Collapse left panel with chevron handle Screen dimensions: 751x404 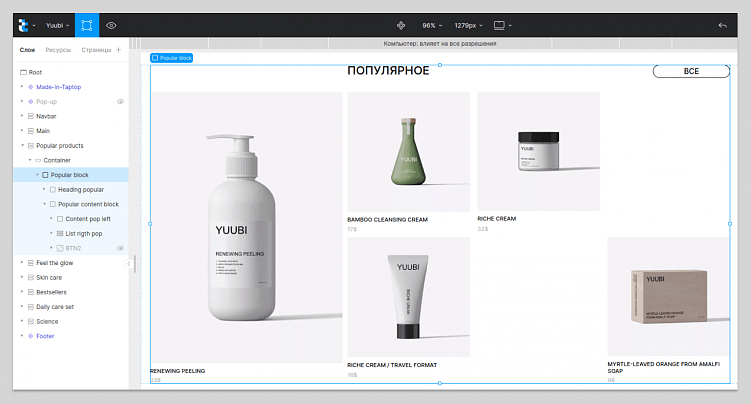point(128,264)
